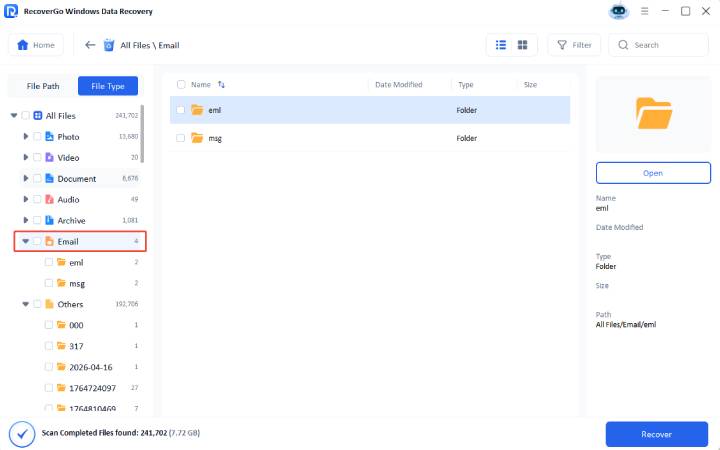Open the AI robot assistant icon
Screen dimensions: 720x450
tap(619, 11)
